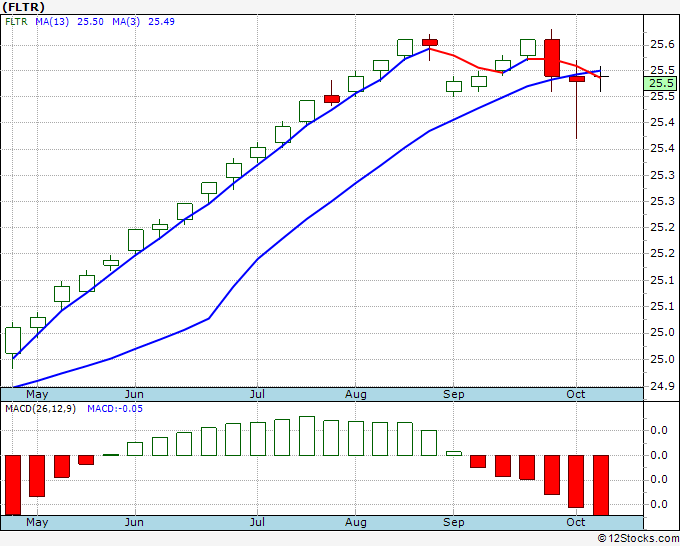
Task: Click Aug on the price chart time axis
Action: coord(356,394)
